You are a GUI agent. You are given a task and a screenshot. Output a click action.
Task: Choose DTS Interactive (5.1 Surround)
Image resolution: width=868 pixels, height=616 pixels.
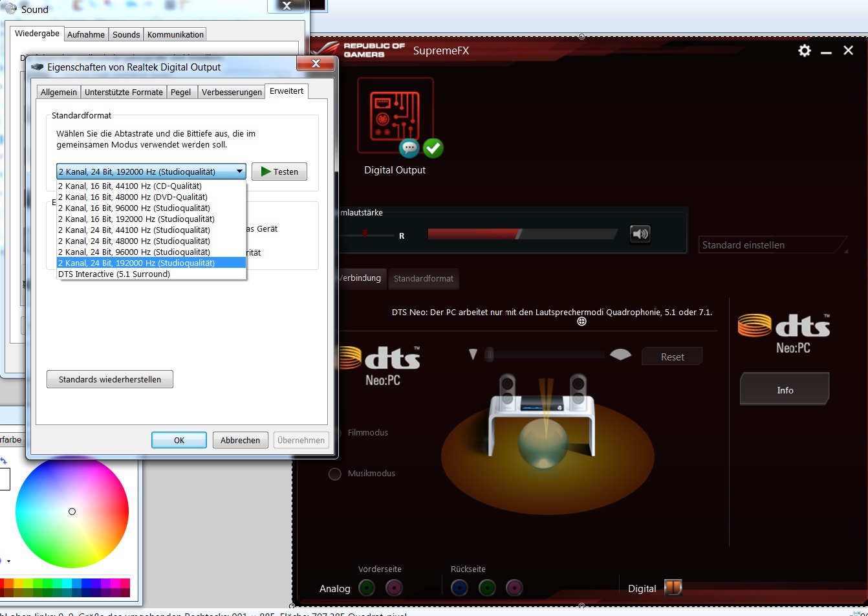(x=151, y=274)
